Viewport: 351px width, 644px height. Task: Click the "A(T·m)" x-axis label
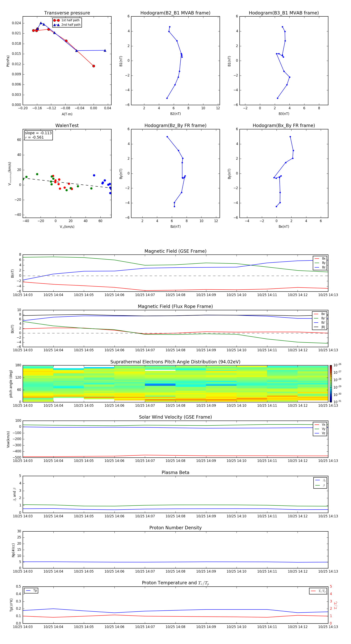[x=67, y=114]
